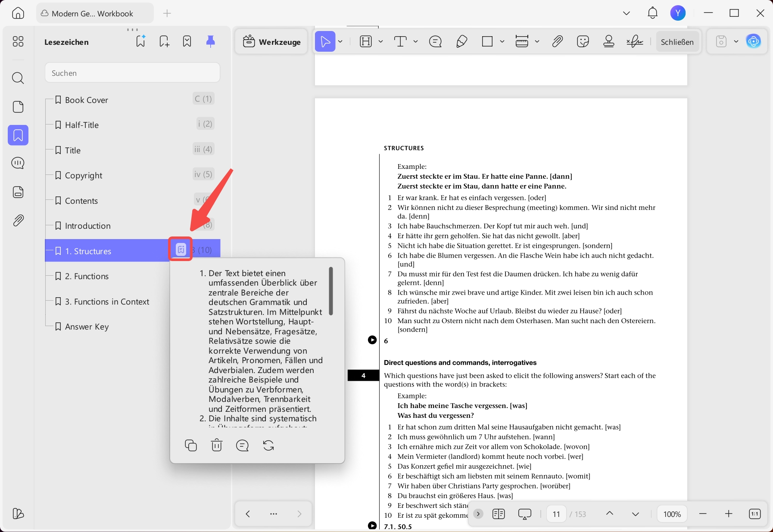
Task: Enable presentation mode
Action: pos(524,513)
